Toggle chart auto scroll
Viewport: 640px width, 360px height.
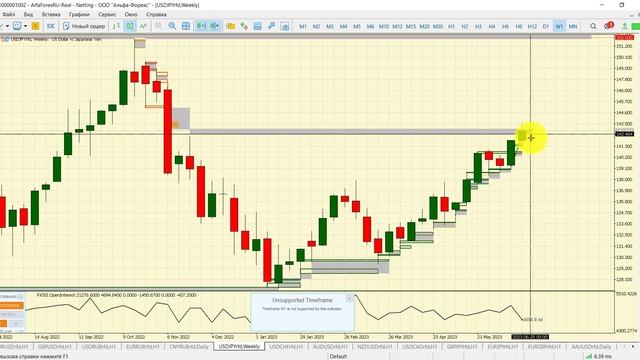201,26
